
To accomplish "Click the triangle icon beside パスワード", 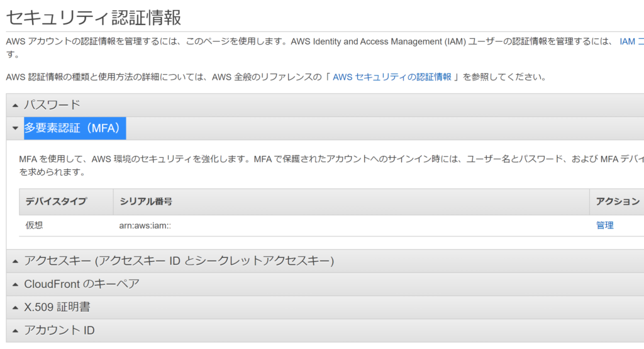I will [15, 105].
